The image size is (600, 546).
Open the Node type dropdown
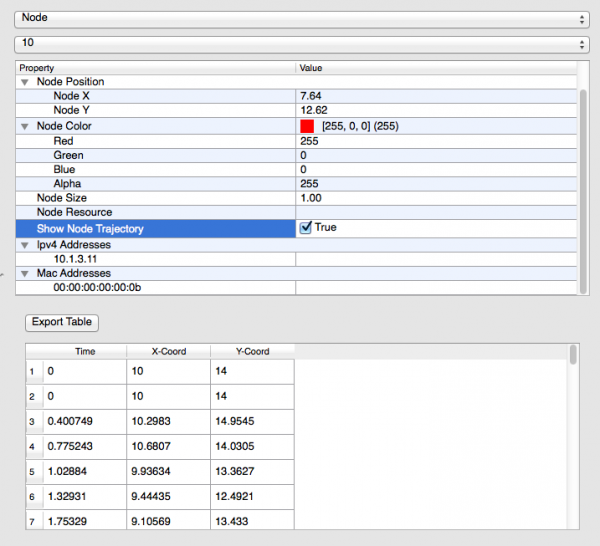point(300,18)
